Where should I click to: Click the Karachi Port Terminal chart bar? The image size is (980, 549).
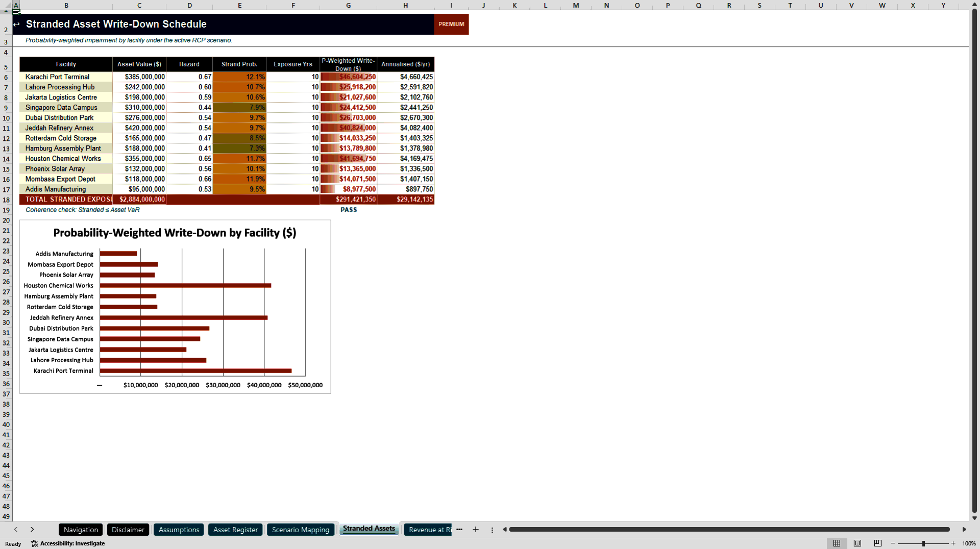click(x=195, y=371)
